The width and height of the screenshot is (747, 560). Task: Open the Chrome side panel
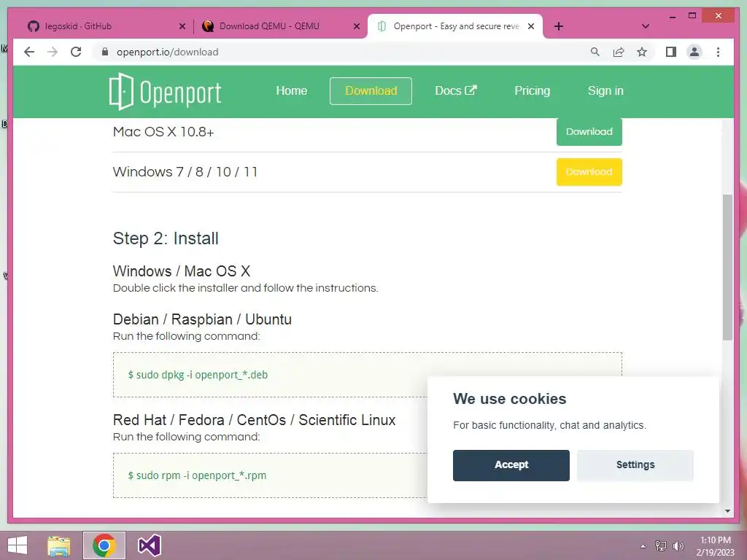tap(671, 52)
